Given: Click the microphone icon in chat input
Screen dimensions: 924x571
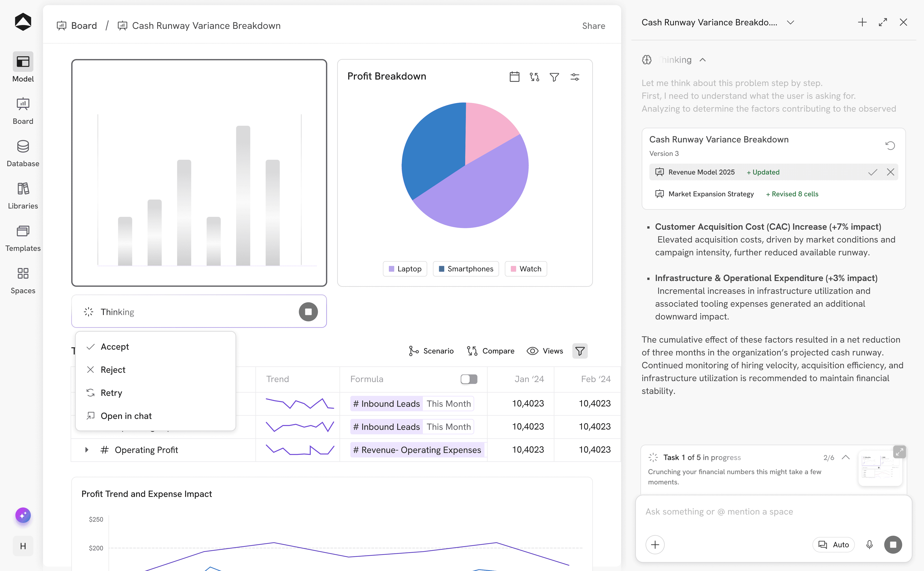Looking at the screenshot, I should click(869, 544).
